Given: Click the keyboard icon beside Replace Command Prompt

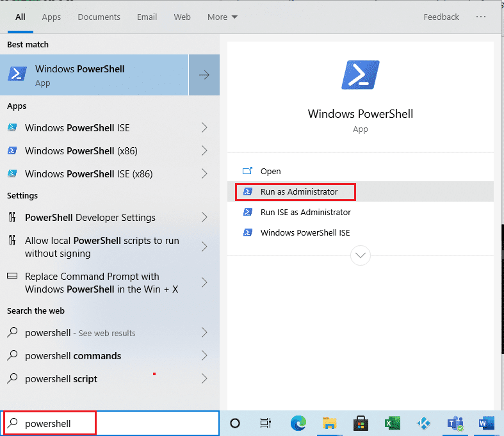Looking at the screenshot, I should click(x=12, y=276).
